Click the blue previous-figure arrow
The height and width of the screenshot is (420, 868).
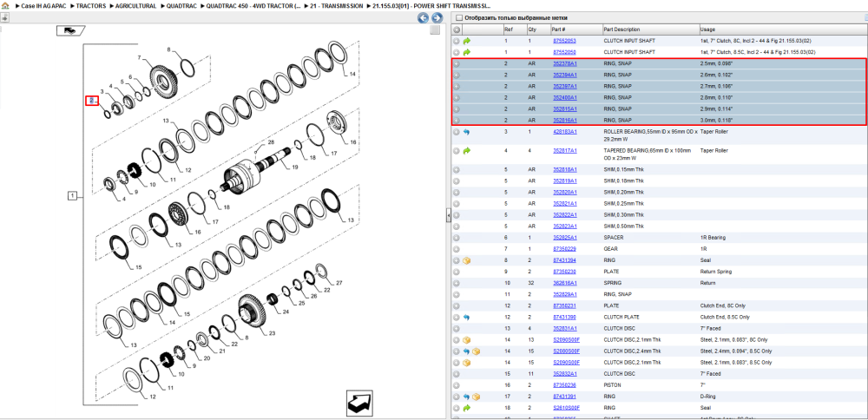[423, 17]
